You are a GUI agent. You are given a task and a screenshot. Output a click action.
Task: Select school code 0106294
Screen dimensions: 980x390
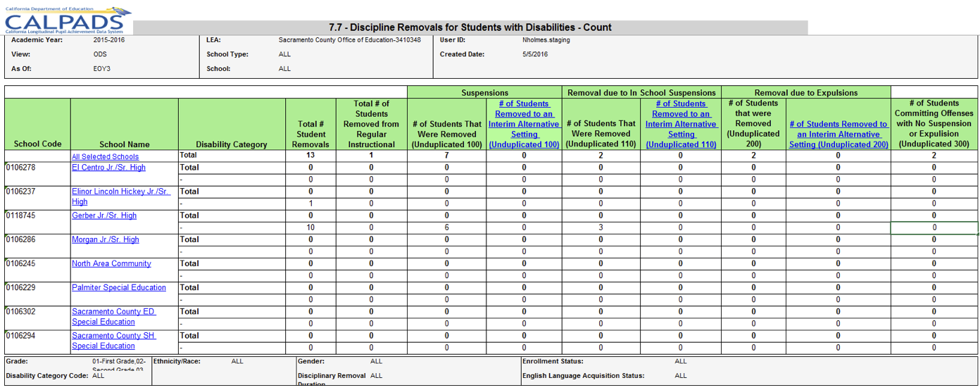(x=22, y=335)
